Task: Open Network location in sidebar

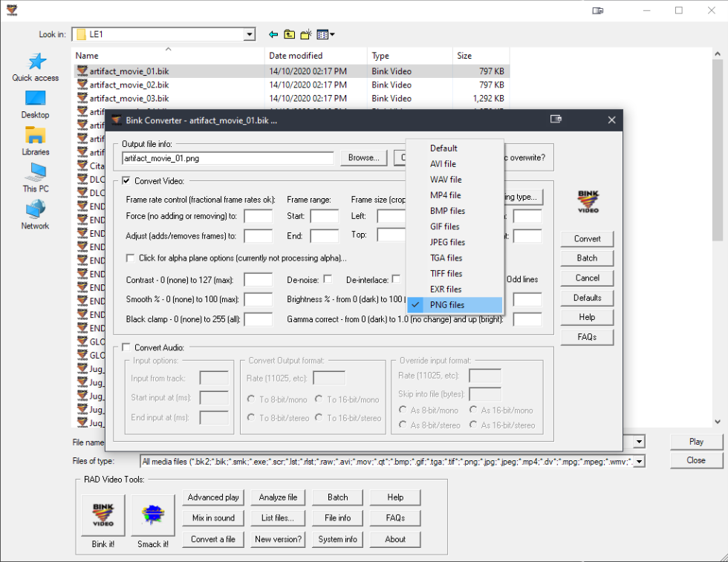Action: [x=36, y=215]
